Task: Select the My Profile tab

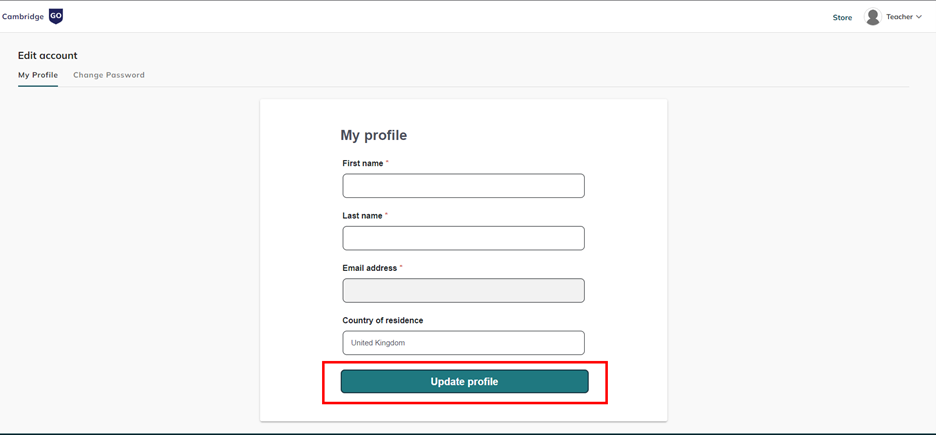Action: point(38,75)
